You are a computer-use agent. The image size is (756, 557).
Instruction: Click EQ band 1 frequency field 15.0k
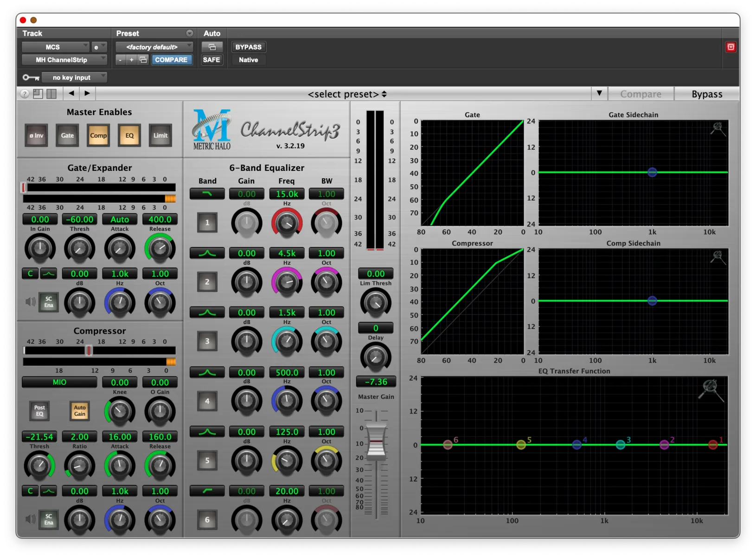287,194
